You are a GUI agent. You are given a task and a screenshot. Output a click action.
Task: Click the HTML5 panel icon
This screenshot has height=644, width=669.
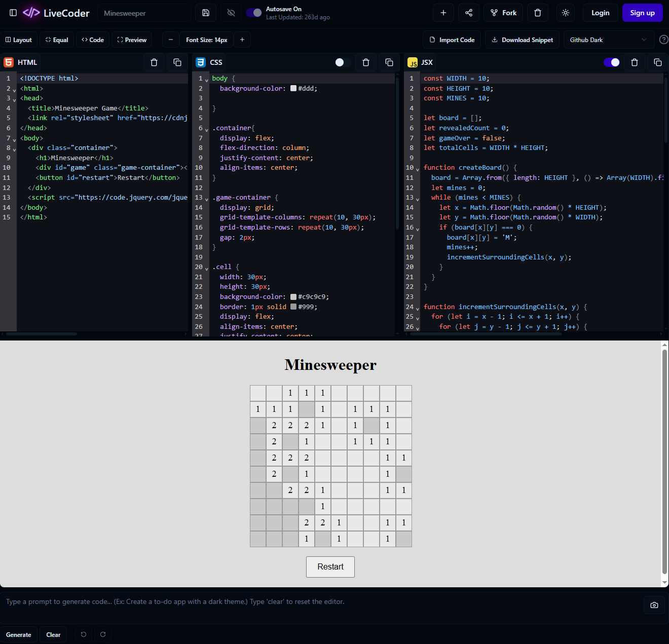9,62
